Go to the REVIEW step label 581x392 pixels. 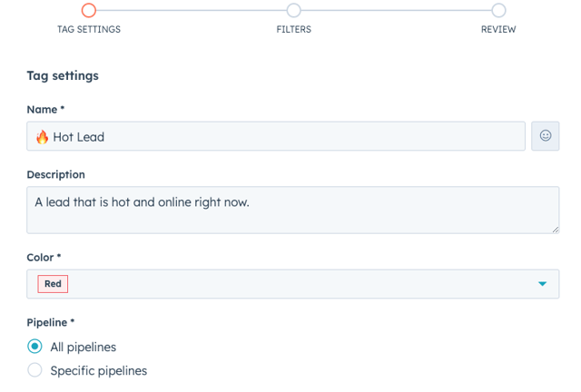point(498,29)
